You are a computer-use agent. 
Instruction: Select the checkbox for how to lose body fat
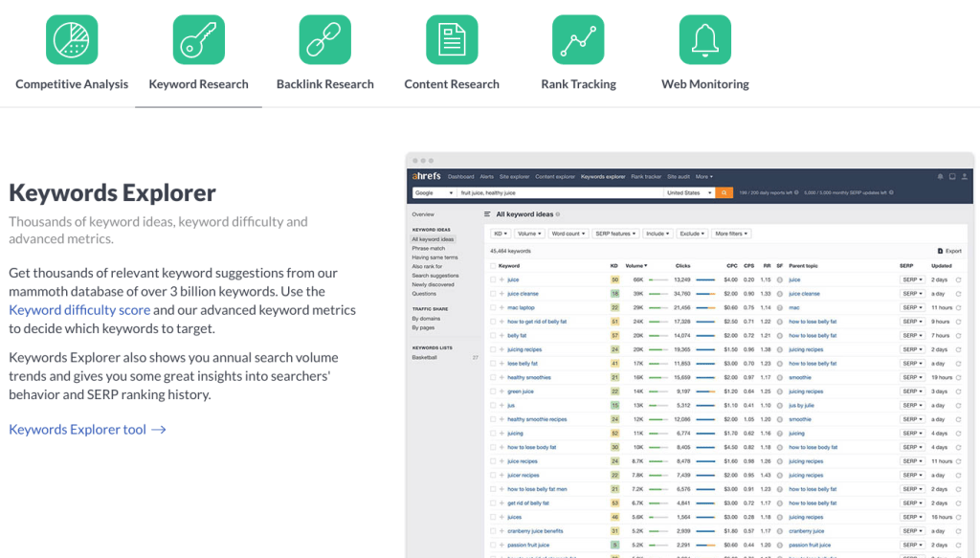pyautogui.click(x=493, y=447)
